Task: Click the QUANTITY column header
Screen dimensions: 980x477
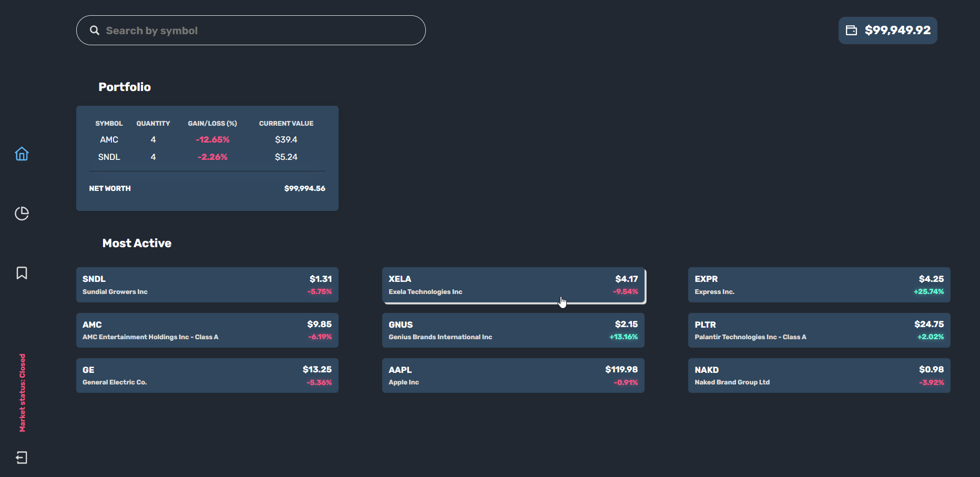Action: click(x=153, y=124)
